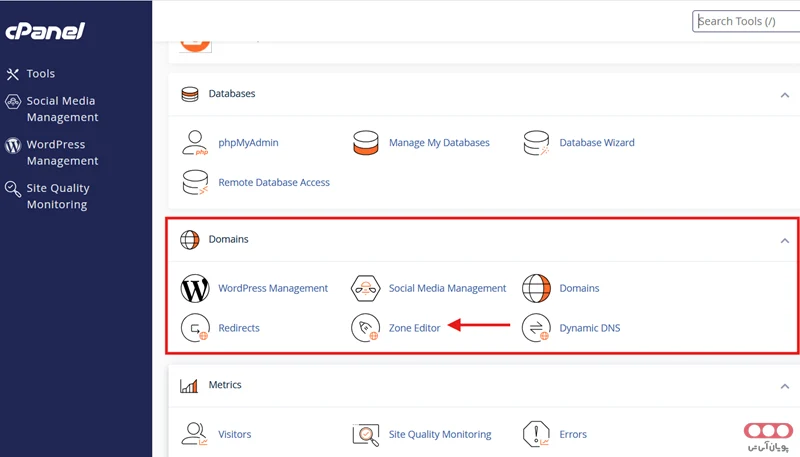Open Remote Database Access link
Screen dimensions: 800x457
click(274, 183)
